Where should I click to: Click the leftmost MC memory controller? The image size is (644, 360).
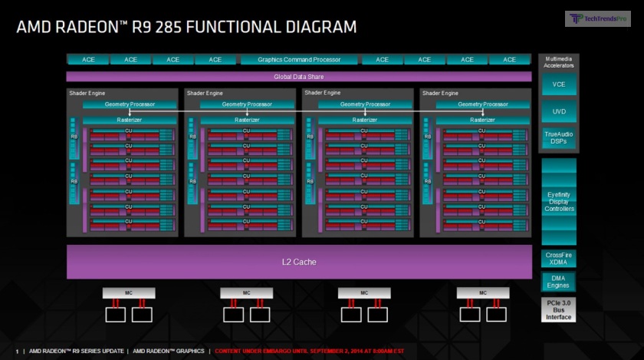click(129, 293)
